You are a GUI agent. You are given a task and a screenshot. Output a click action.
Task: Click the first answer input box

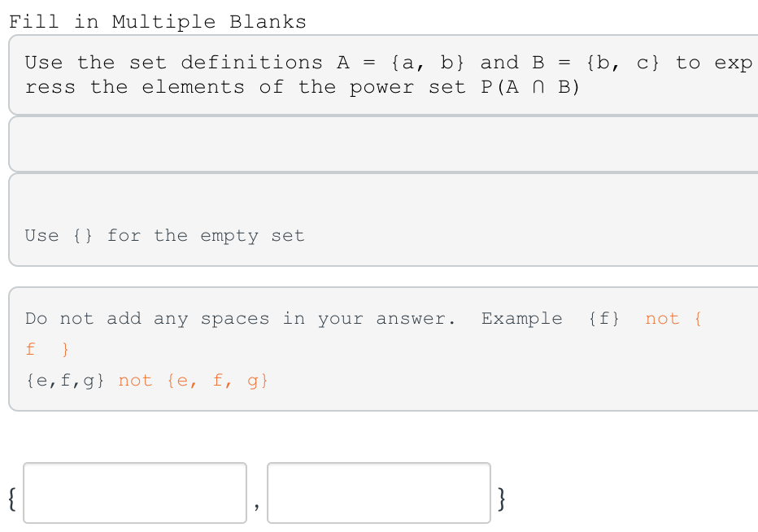pos(135,491)
